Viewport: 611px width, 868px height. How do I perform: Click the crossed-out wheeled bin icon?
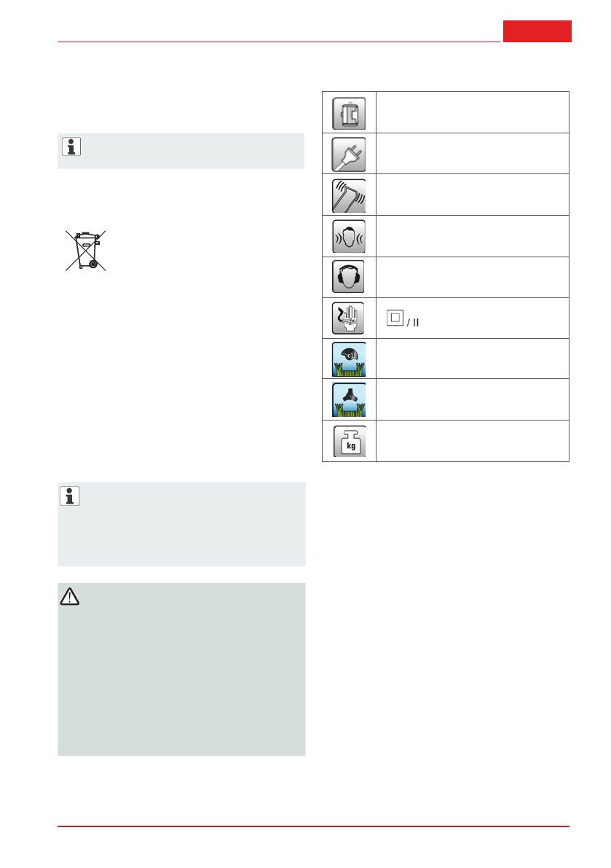tap(85, 250)
